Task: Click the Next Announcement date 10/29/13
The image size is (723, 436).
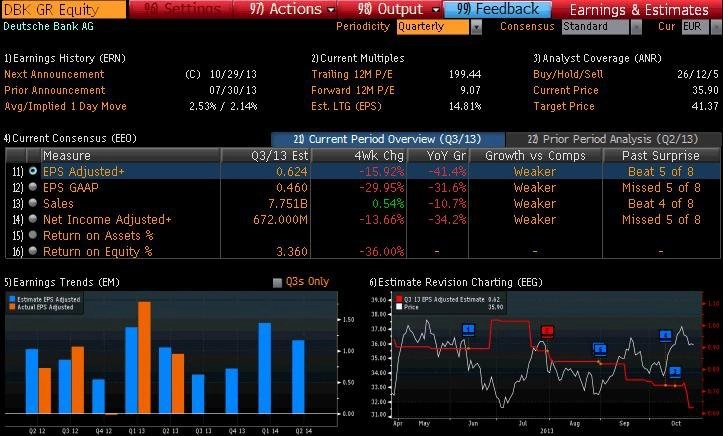Action: pyautogui.click(x=233, y=74)
